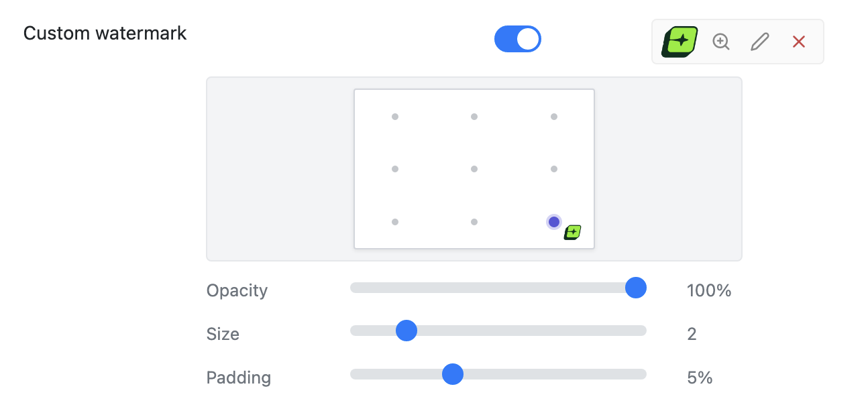The image size is (868, 409).
Task: Select the center watermark position dot
Action: pyautogui.click(x=474, y=169)
